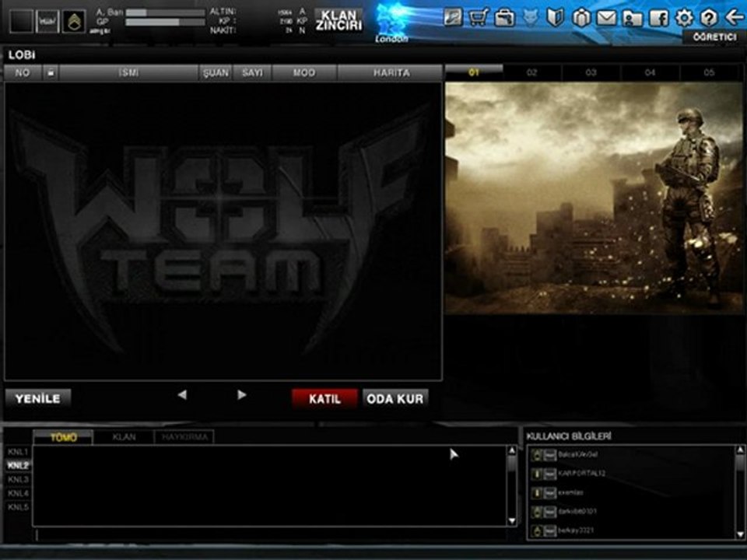Sort rooms by ŞUAN column header
Screen dimensions: 747x560
[216, 73]
